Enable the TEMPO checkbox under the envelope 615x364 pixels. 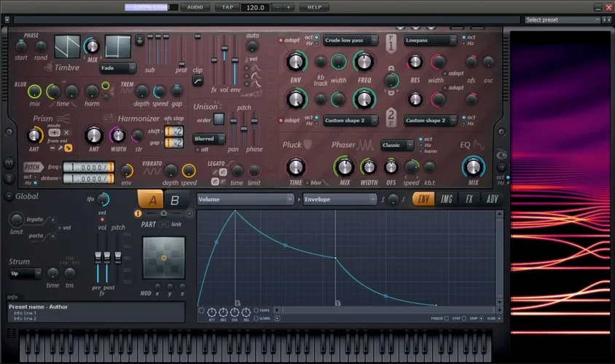pyautogui.click(x=256, y=310)
